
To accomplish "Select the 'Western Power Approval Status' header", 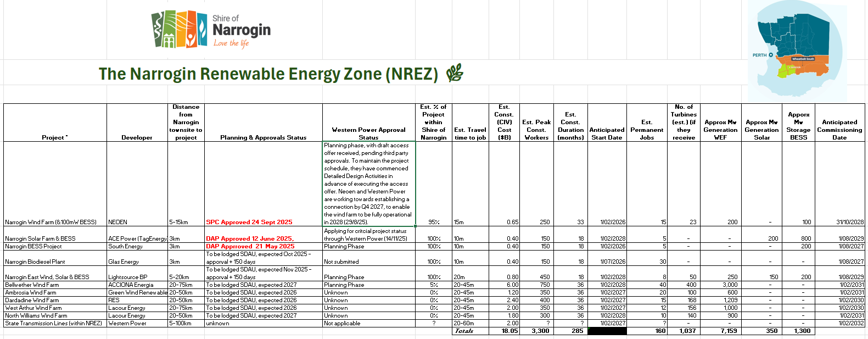I will [368, 134].
